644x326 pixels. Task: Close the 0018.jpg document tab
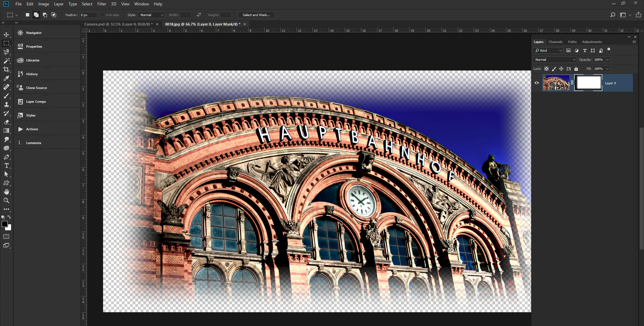click(x=245, y=24)
